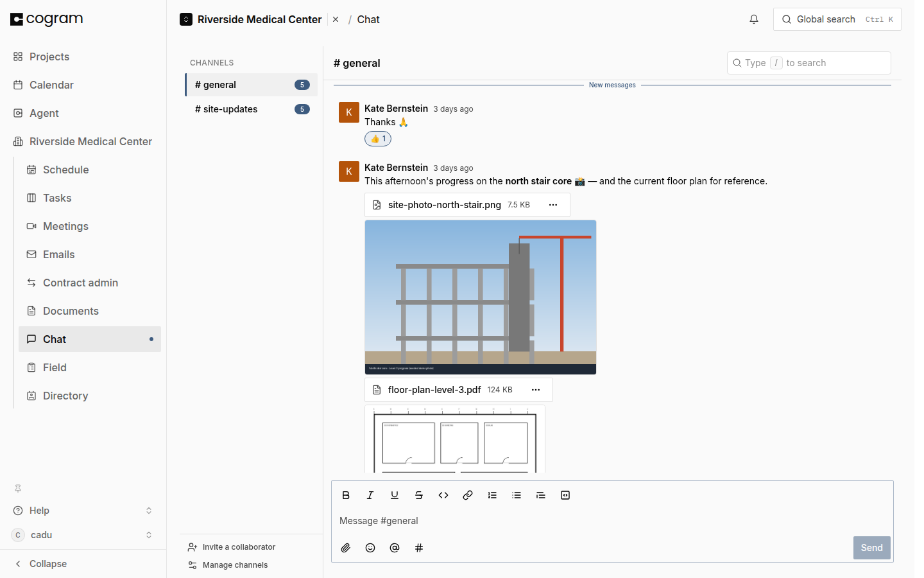Go to Tasks in the sidebar
924x578 pixels.
(90, 198)
